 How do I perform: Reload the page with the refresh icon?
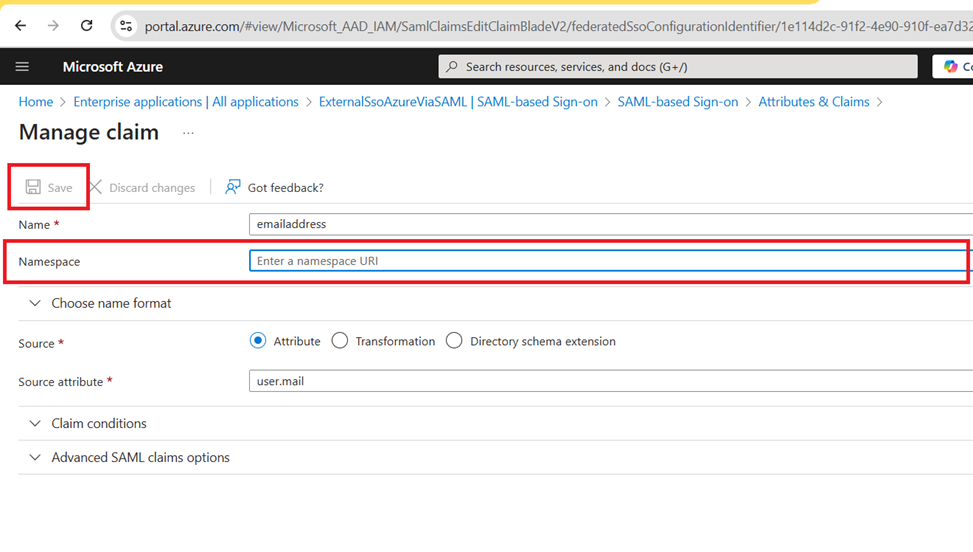pyautogui.click(x=87, y=25)
